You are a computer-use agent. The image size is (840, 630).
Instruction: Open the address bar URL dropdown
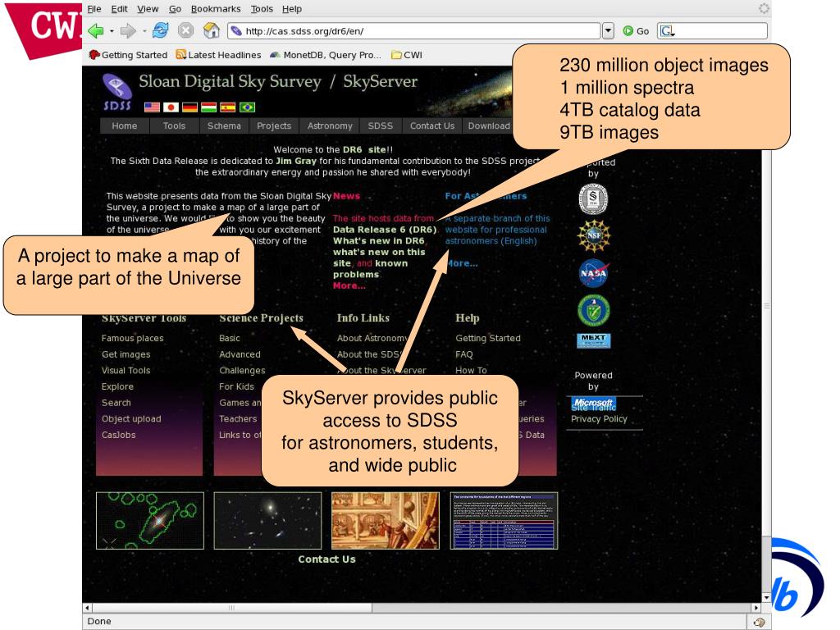(608, 31)
